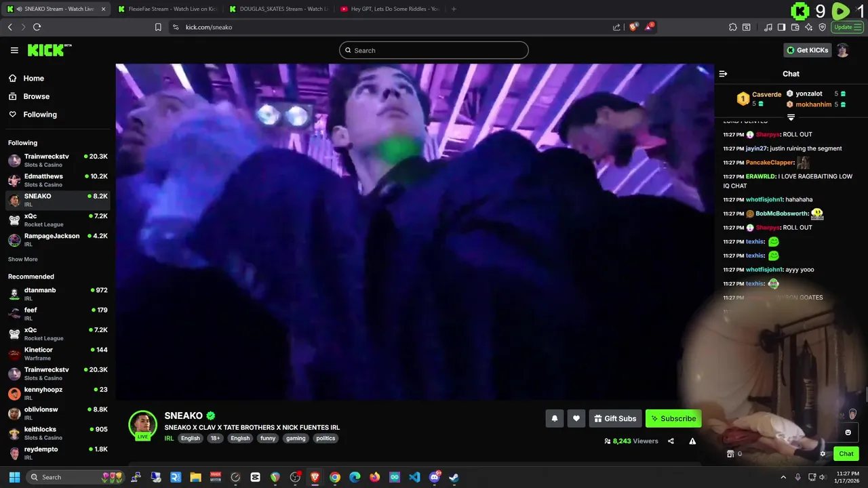Switch to the Hey GPT riddles YouTube tab
This screenshot has width=868, height=488.
point(390,9)
